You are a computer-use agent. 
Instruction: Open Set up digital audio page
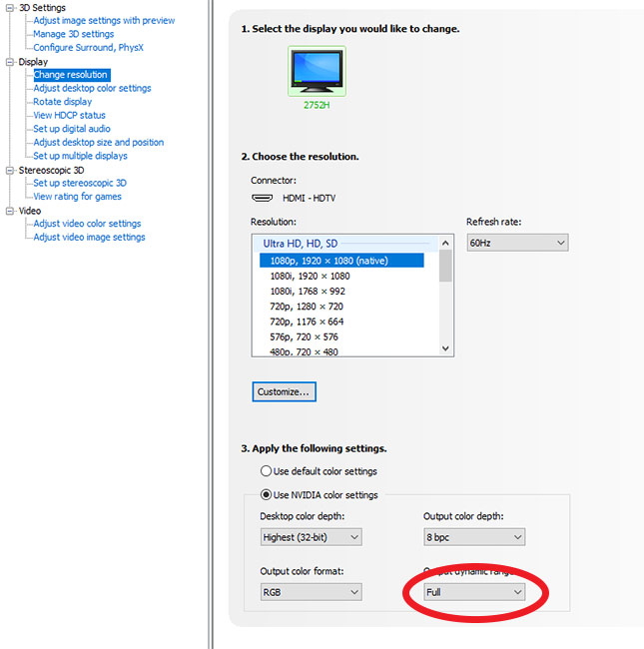click(x=72, y=129)
